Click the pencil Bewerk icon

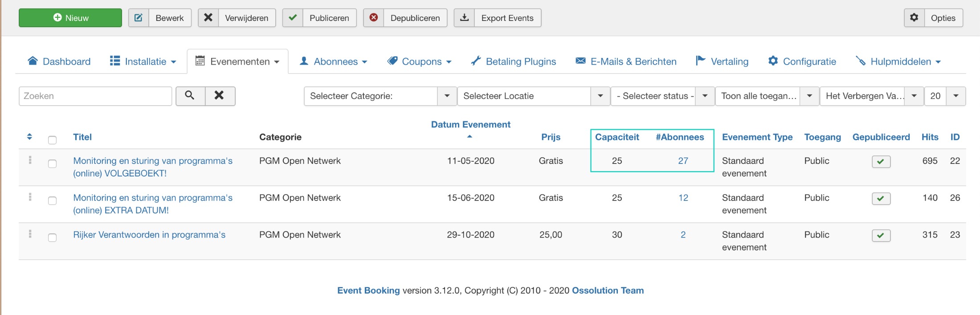point(139,18)
